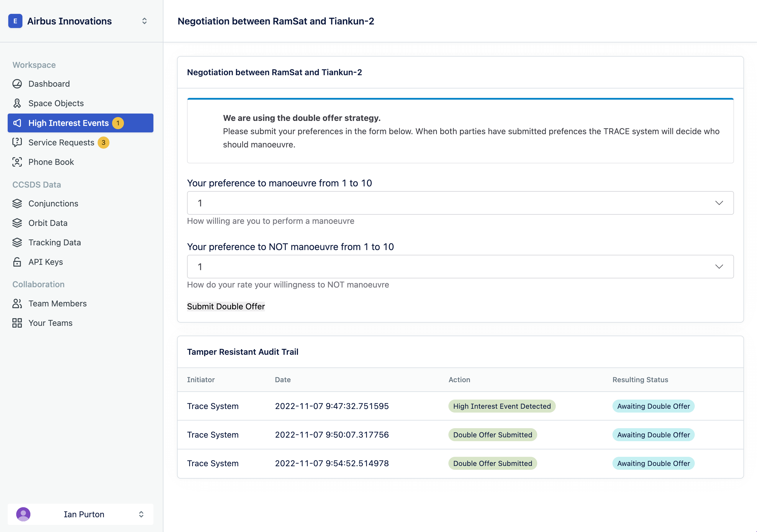Expand the Airbus Innovations team switcher
Image resolution: width=757 pixels, height=532 pixels.
[145, 21]
